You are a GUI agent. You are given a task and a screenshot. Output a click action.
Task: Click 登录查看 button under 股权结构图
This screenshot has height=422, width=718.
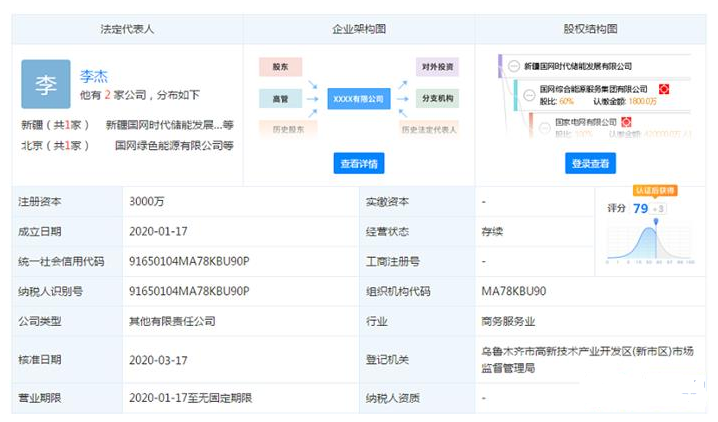coord(590,163)
